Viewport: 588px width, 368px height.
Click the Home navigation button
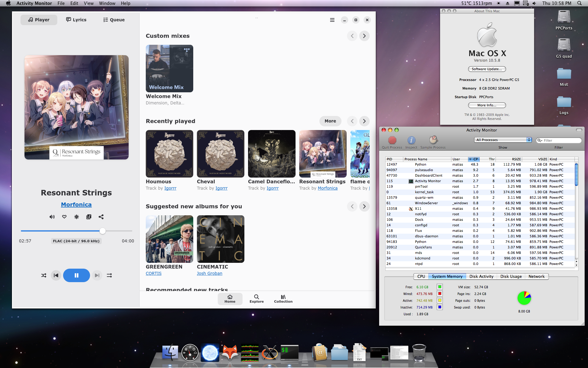click(x=230, y=299)
